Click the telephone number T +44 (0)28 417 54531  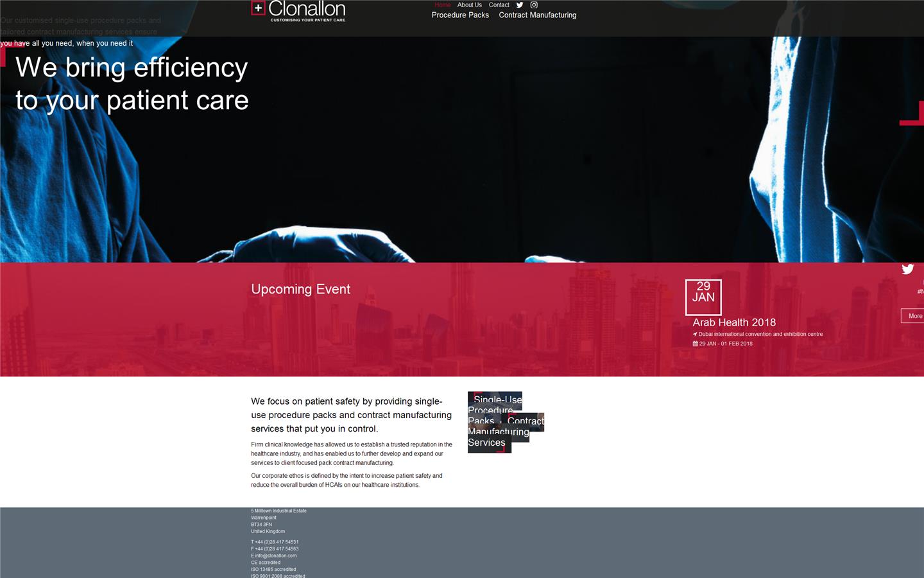point(275,542)
